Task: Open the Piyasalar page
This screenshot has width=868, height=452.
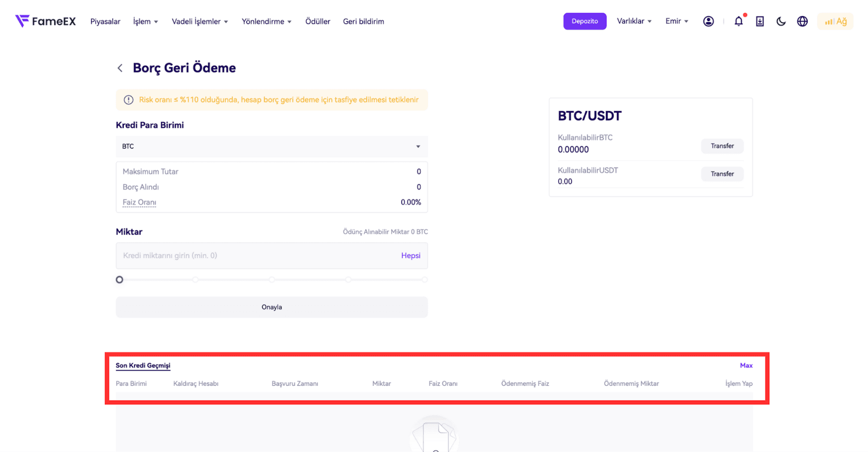Action: click(105, 22)
